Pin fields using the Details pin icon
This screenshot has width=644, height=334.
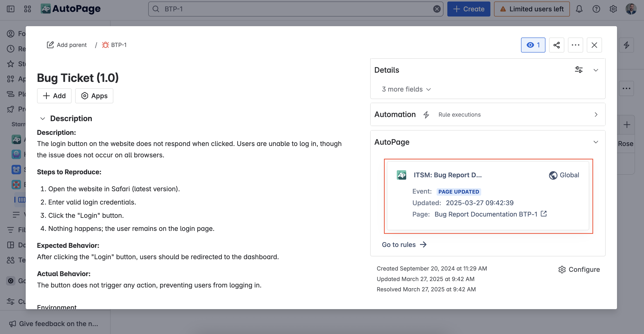(x=579, y=70)
